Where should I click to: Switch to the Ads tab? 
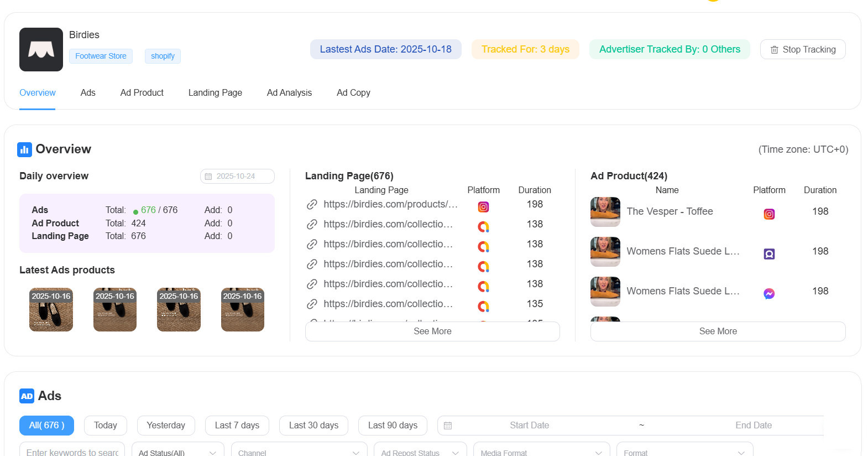click(88, 93)
